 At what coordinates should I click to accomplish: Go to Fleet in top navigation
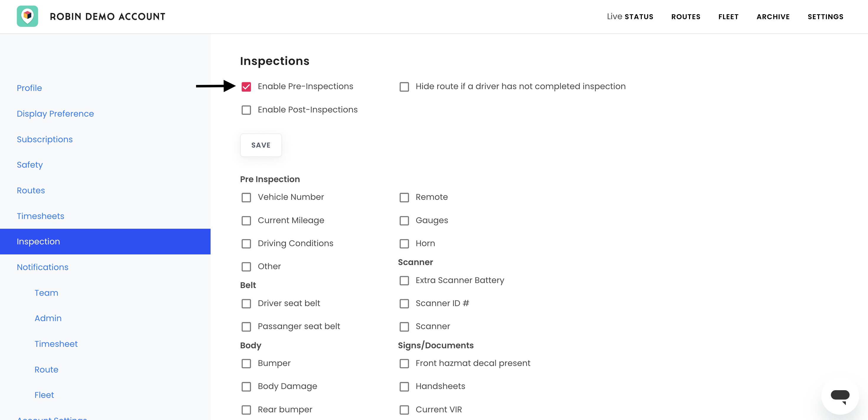point(728,17)
